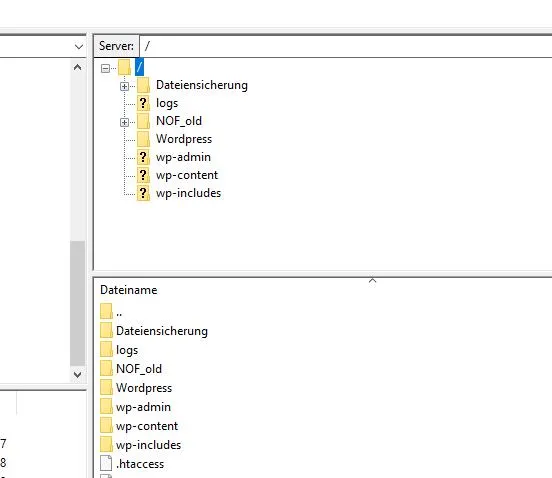Collapse the root folder tree node
This screenshot has height=478, width=552.
(x=105, y=68)
